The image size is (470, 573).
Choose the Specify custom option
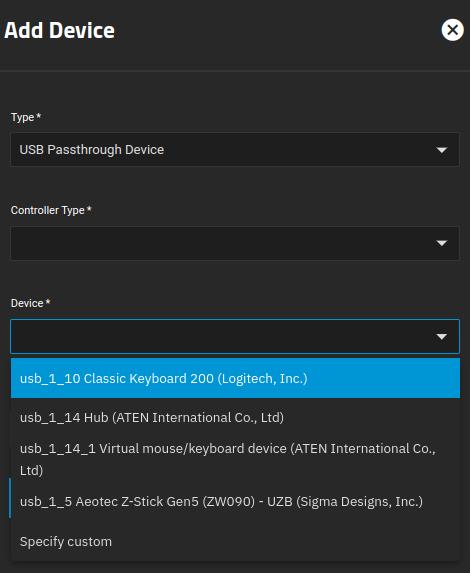click(x=235, y=541)
